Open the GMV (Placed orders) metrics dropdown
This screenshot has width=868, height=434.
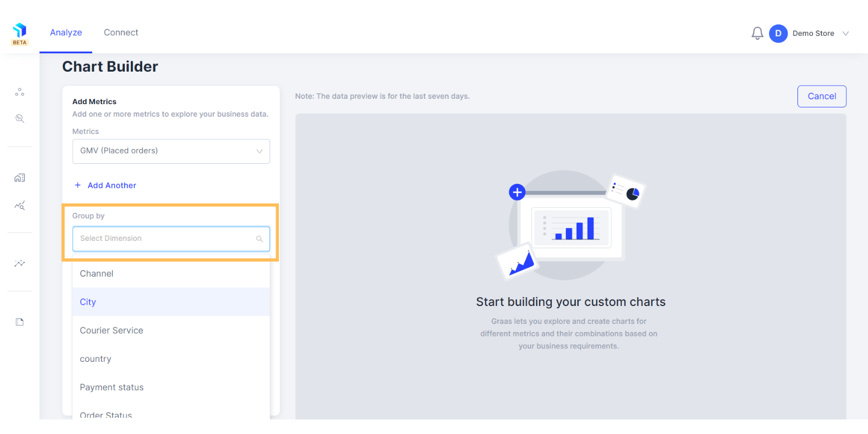tap(171, 151)
